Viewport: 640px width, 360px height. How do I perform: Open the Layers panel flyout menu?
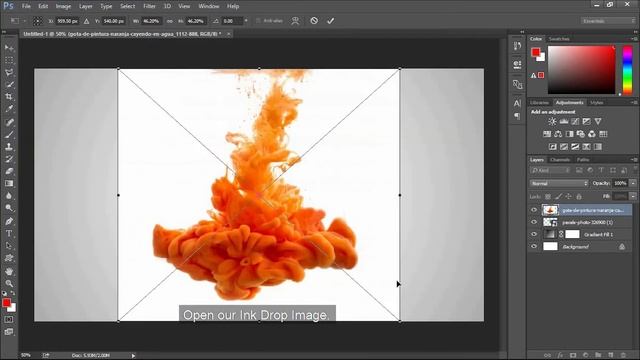point(634,160)
